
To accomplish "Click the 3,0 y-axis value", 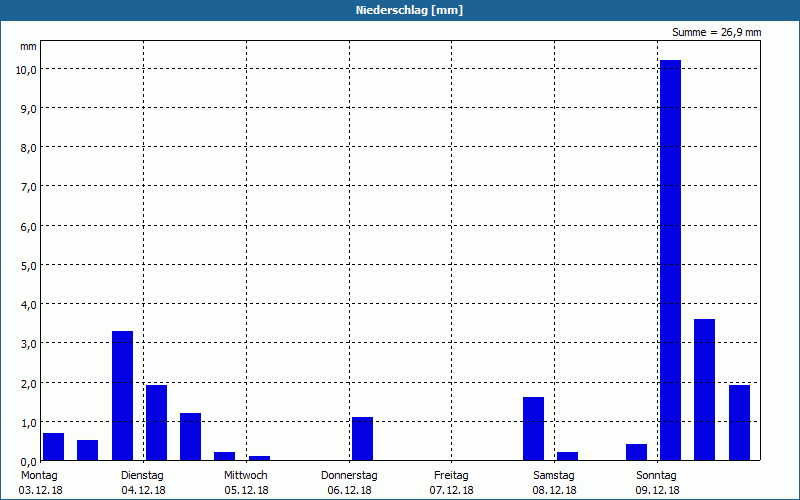I will 28,344.
